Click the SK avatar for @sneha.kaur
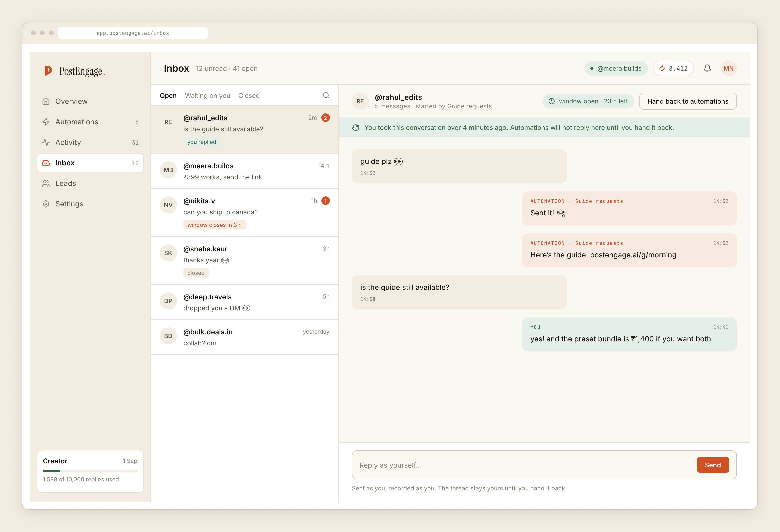The width and height of the screenshot is (780, 532). coord(168,253)
